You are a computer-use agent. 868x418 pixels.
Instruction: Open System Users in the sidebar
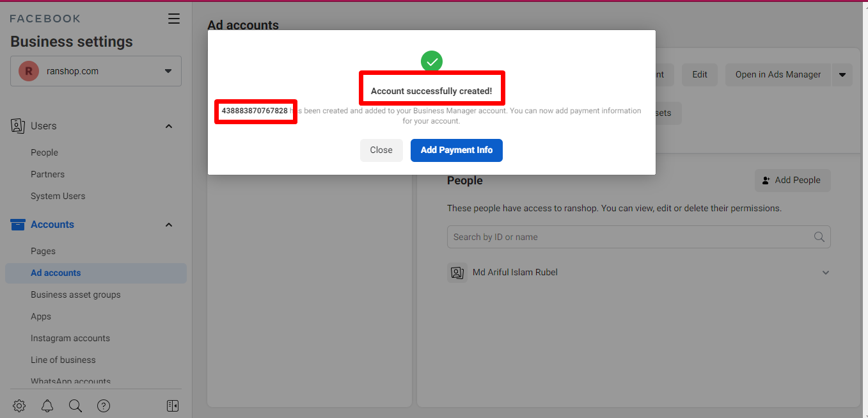pyautogui.click(x=58, y=196)
